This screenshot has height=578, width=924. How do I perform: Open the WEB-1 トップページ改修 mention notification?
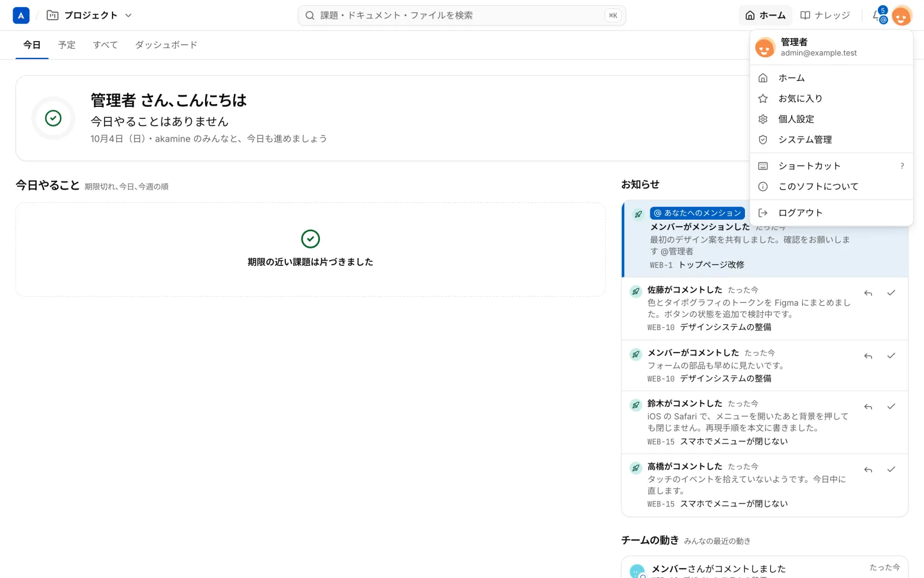point(765,239)
